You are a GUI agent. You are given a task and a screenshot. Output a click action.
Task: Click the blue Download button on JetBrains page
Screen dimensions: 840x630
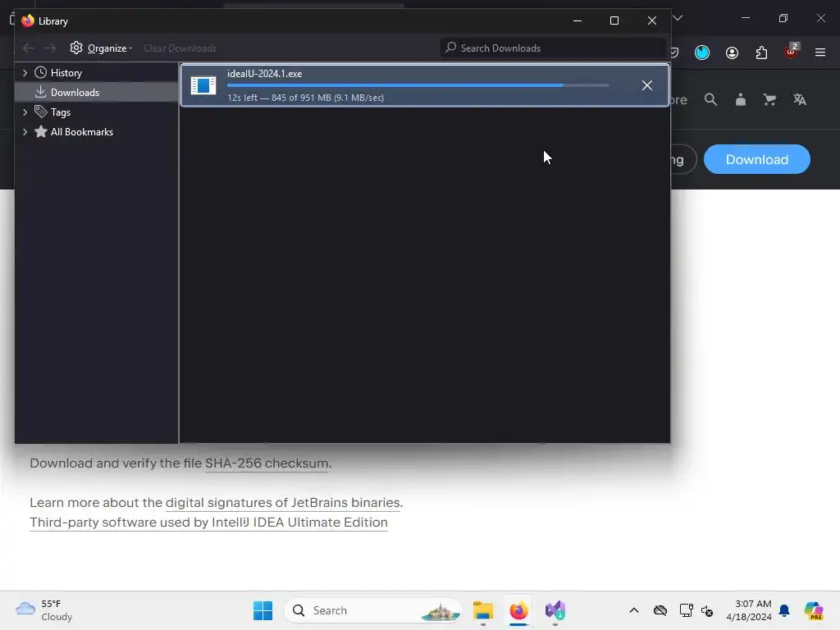(x=756, y=159)
